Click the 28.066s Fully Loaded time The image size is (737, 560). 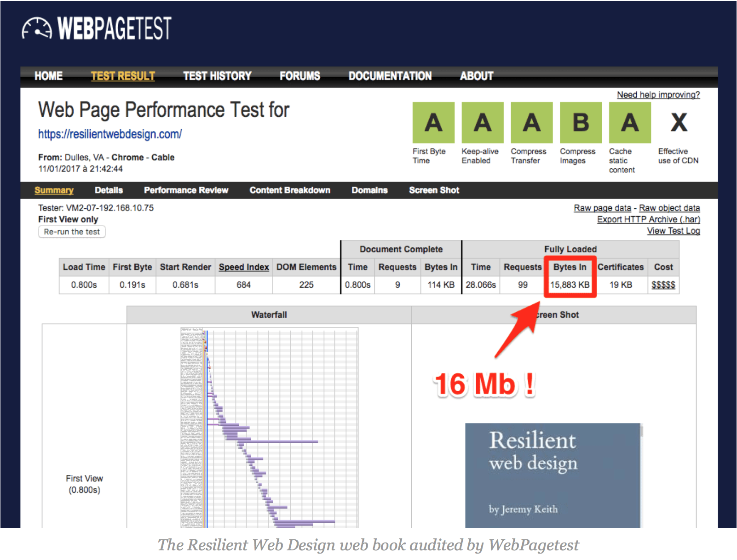[x=481, y=285]
